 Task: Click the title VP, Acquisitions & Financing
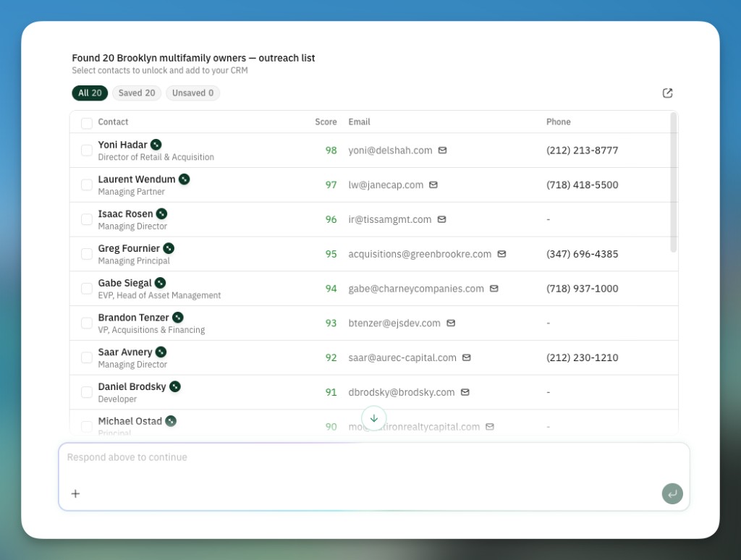pyautogui.click(x=151, y=330)
